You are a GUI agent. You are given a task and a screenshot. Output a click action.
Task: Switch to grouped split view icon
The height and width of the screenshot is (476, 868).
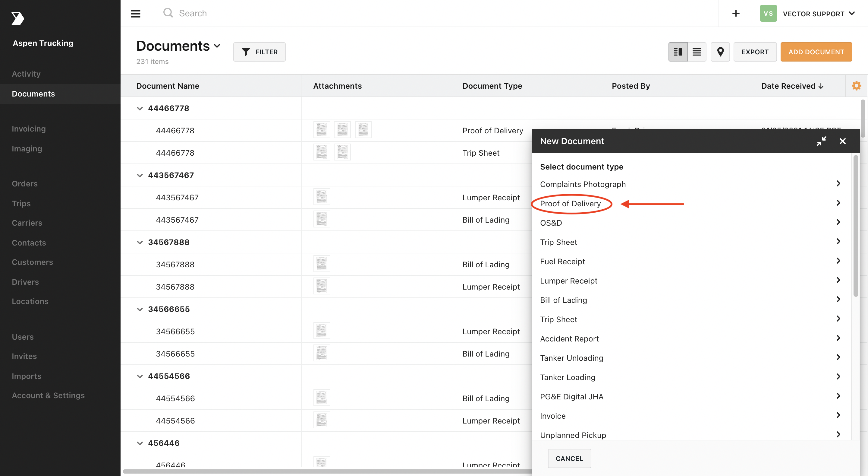click(678, 52)
